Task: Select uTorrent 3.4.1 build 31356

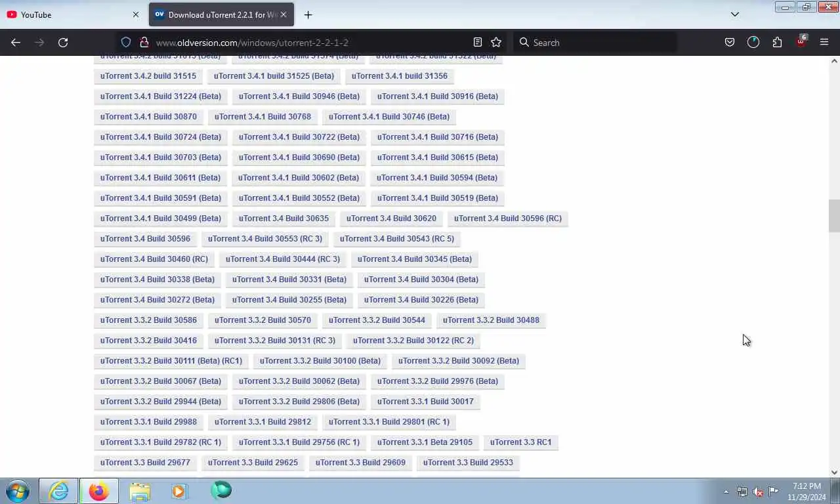Action: click(400, 76)
